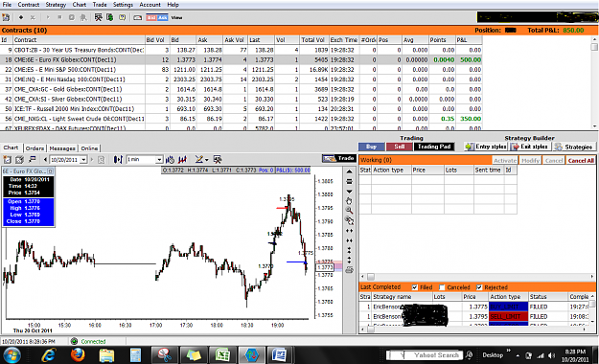The image size is (599, 364).
Task: Click the dollar sign account icon
Action: point(110,17)
